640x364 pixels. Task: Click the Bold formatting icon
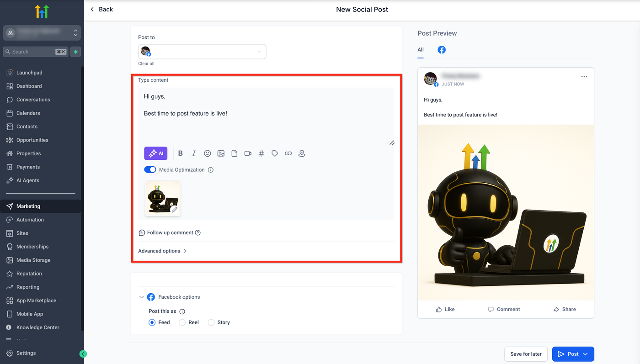tap(181, 153)
